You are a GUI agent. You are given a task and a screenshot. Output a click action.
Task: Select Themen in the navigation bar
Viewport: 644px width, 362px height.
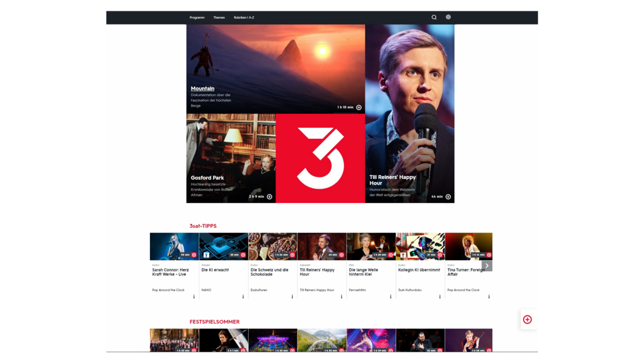tap(219, 17)
